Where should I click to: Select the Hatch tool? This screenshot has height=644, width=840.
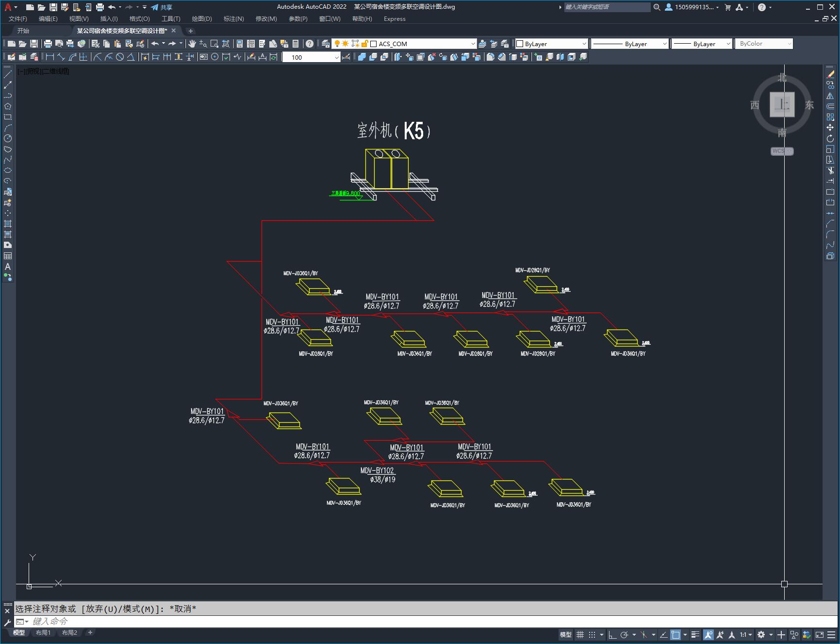[x=8, y=224]
